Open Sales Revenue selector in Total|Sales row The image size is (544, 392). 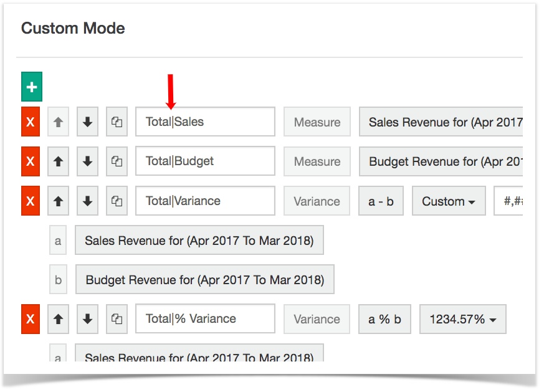tap(441, 122)
